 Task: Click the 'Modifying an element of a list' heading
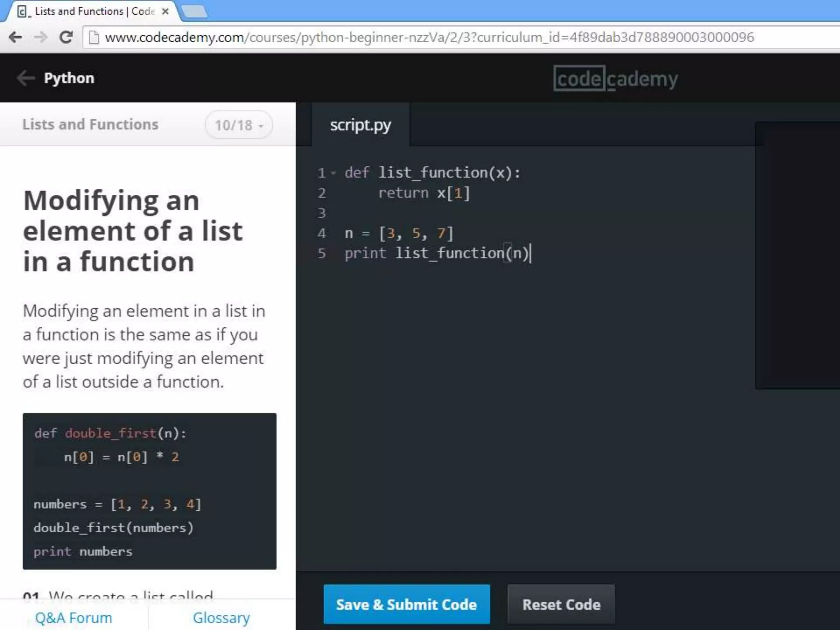click(133, 231)
